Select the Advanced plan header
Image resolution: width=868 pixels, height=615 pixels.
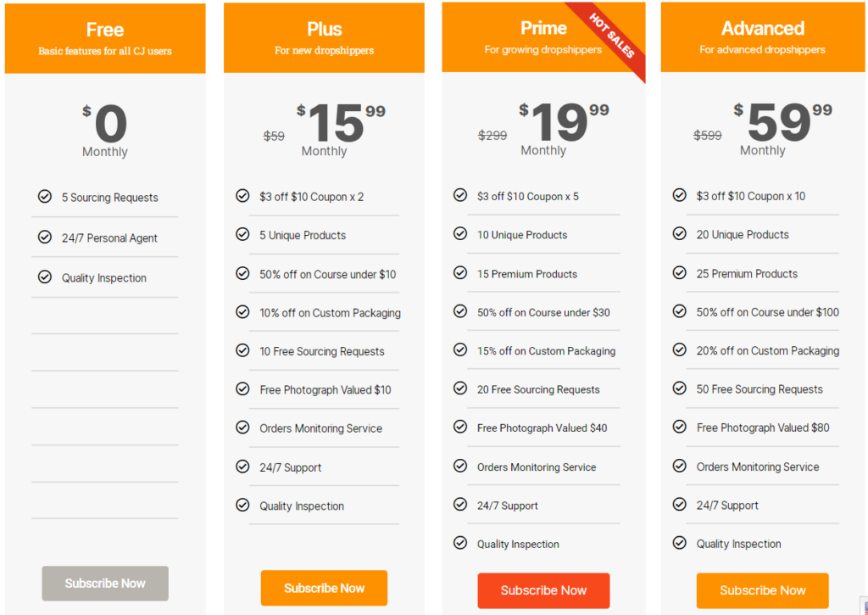click(x=762, y=37)
